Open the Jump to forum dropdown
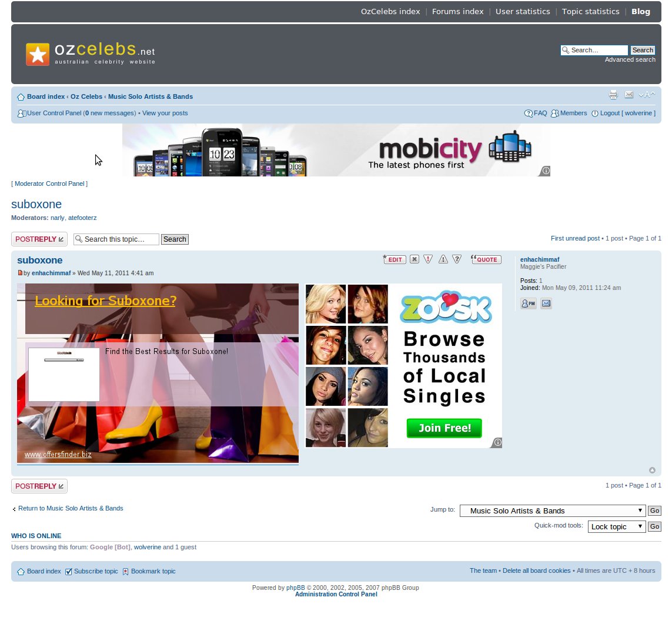Image resolution: width=672 pixels, height=624 pixels. 552,510
